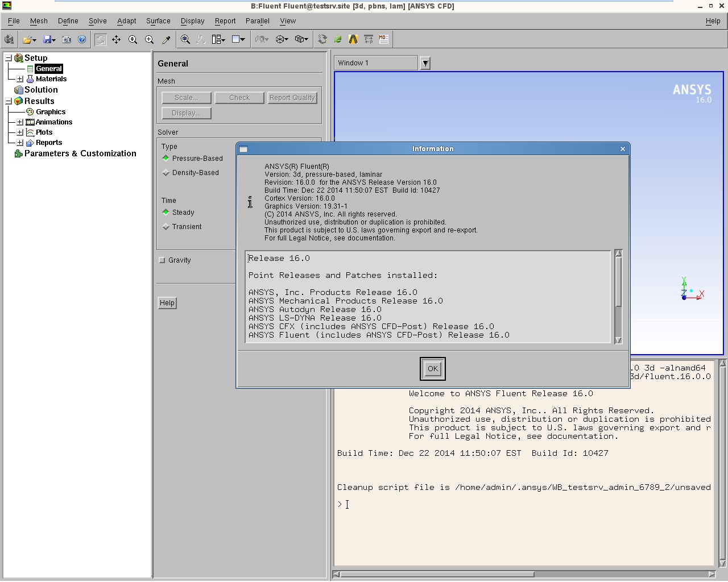Expand the Materials tree node

(20, 79)
